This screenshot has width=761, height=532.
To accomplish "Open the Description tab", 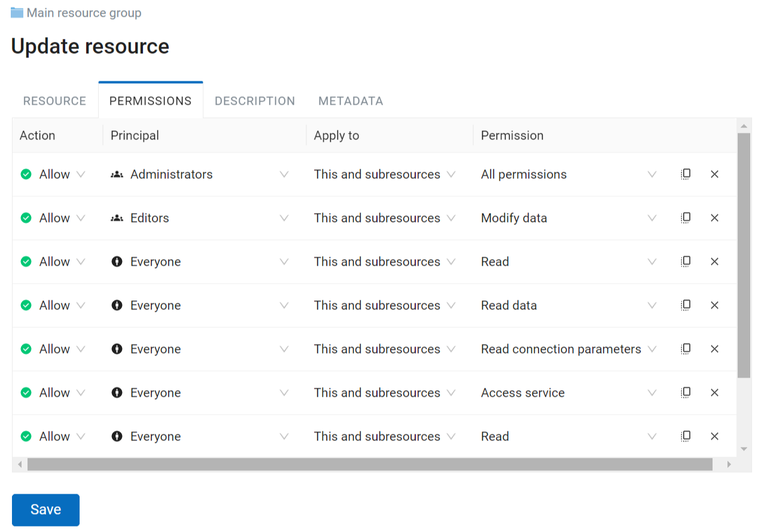I will 255,101.
